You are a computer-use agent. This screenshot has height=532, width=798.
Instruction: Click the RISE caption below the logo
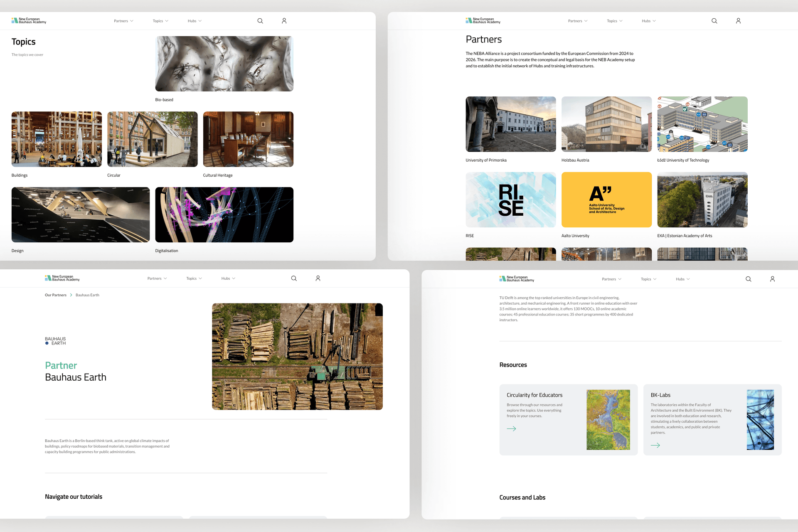click(470, 236)
